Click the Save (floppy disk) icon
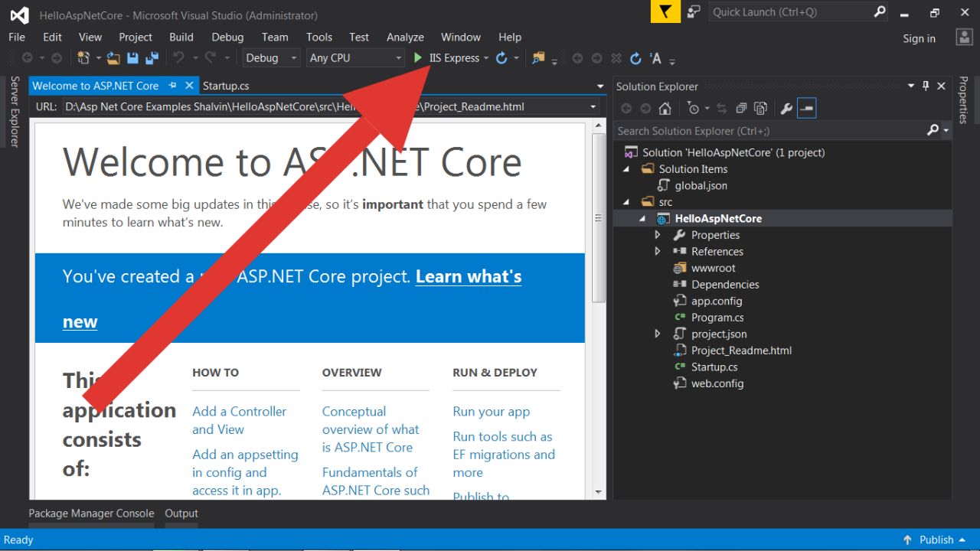Image resolution: width=980 pixels, height=551 pixels. 133,58
